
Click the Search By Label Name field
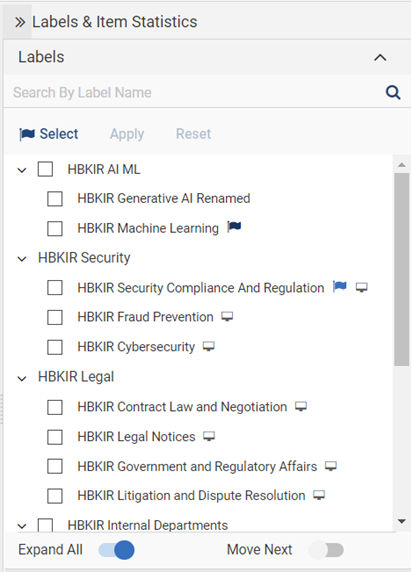click(197, 92)
